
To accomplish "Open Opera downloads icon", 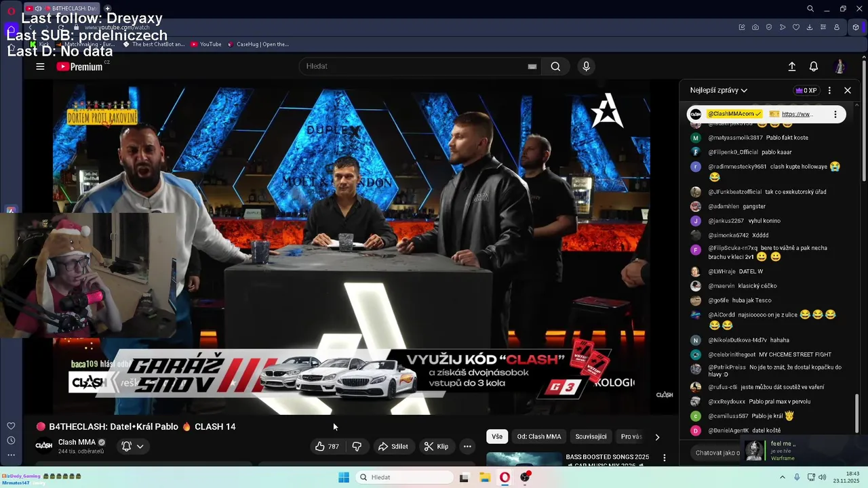I will coord(810,27).
